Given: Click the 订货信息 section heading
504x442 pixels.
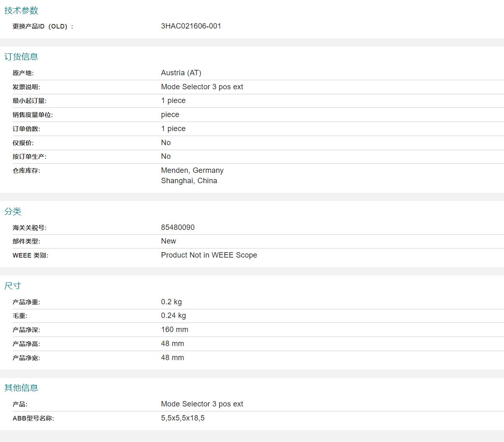Looking at the screenshot, I should click(x=21, y=57).
